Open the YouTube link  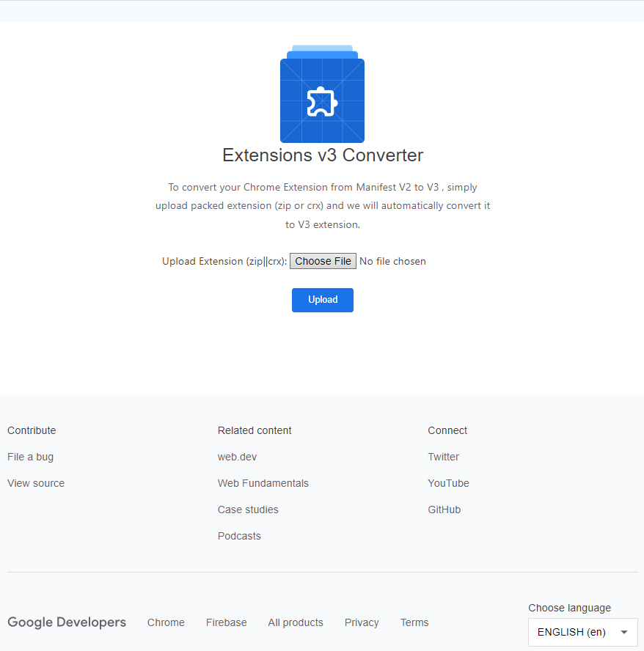click(448, 483)
